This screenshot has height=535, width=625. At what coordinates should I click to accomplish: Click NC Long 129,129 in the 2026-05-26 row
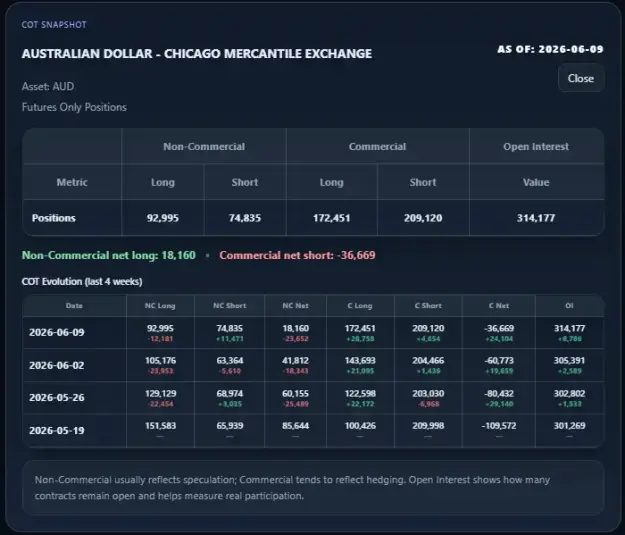tap(160, 393)
